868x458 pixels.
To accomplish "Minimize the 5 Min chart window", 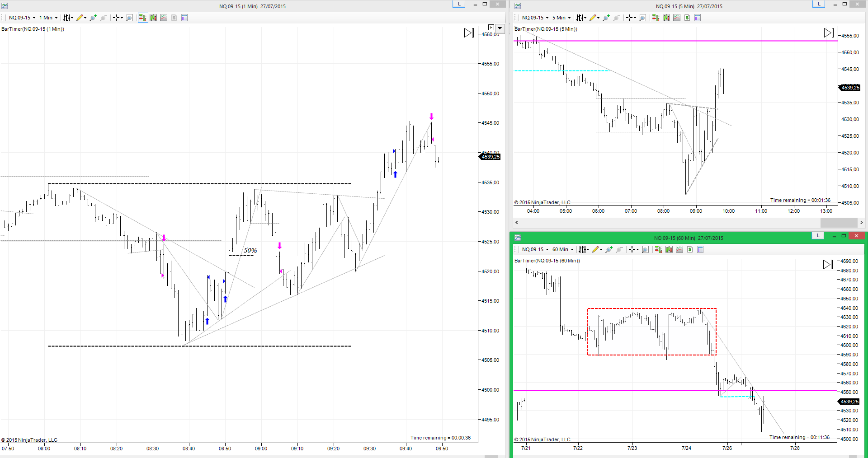I will (835, 4).
